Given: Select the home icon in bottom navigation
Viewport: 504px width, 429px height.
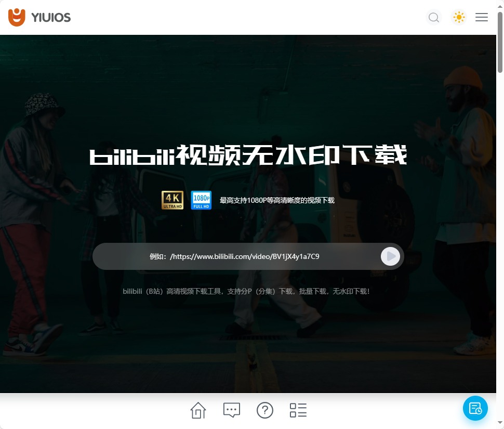Looking at the screenshot, I should [198, 410].
